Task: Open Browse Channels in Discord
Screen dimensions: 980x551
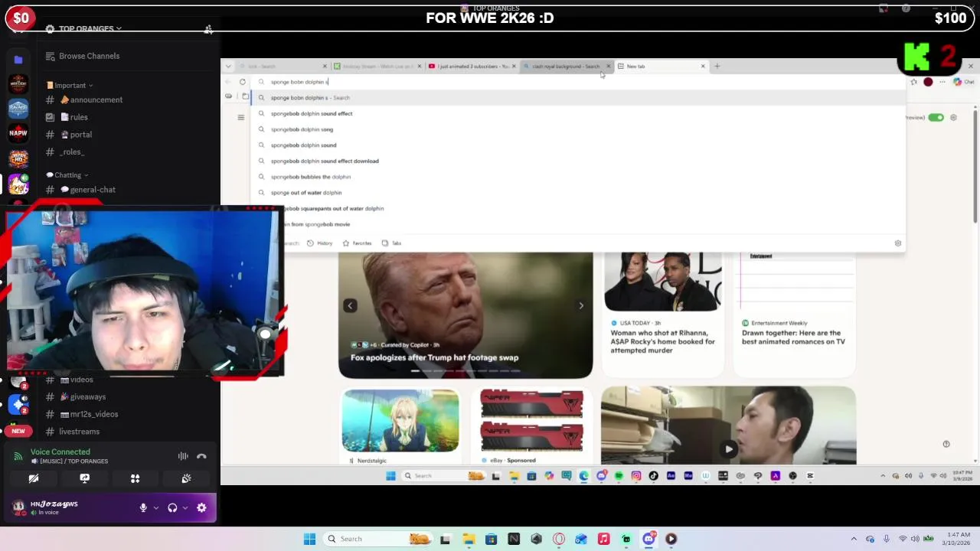Action: [83, 56]
